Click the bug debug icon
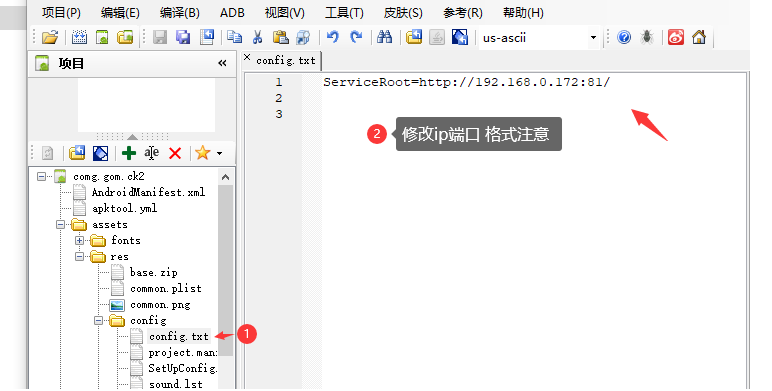772x391 pixels. coord(647,37)
